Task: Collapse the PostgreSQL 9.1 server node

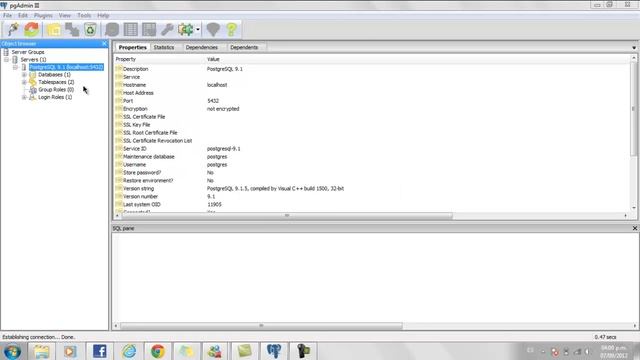Action: pyautogui.click(x=16, y=67)
